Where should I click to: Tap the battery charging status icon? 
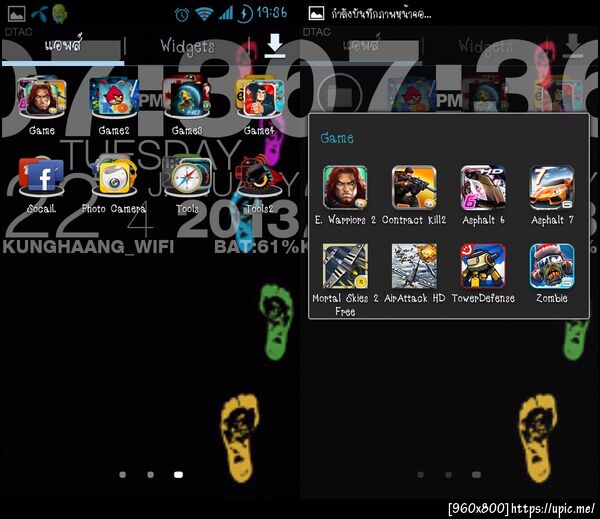(245, 14)
